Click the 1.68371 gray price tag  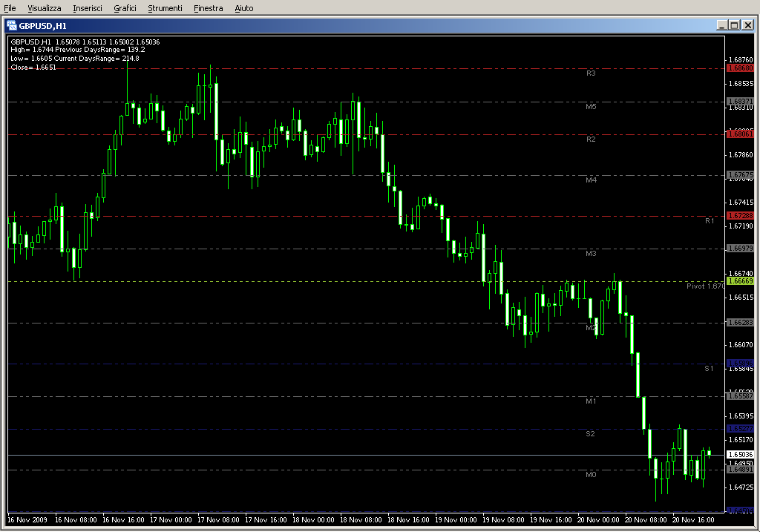[x=740, y=101]
